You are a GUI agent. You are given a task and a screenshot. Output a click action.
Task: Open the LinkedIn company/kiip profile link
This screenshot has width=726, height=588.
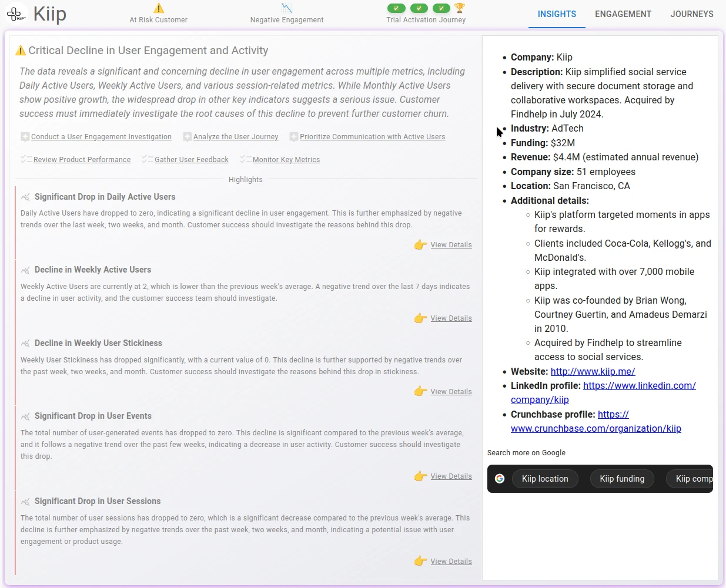click(x=603, y=393)
